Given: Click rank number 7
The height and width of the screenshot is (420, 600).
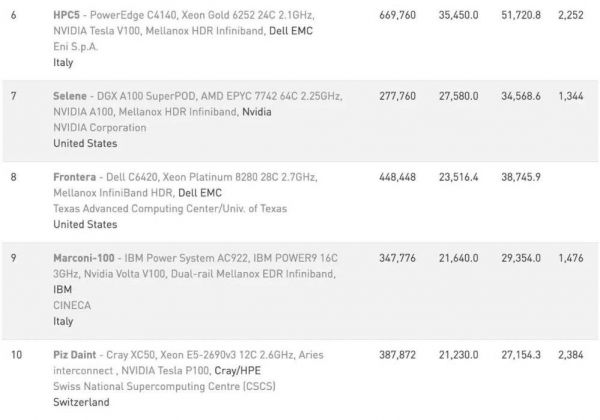Looking at the screenshot, I should click(x=14, y=96).
